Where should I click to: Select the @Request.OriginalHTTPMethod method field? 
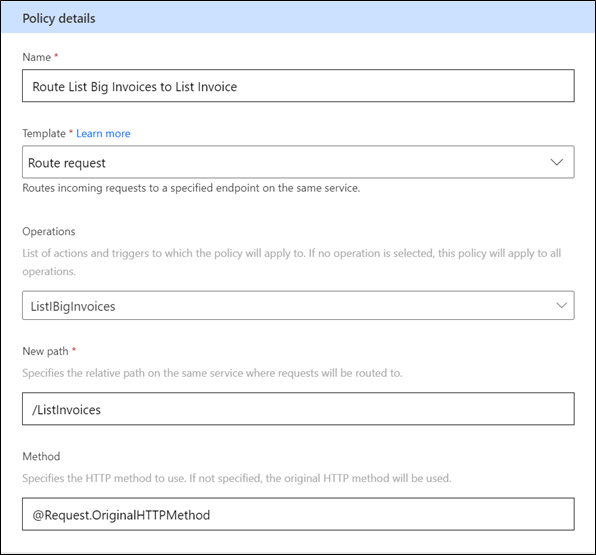(x=298, y=514)
